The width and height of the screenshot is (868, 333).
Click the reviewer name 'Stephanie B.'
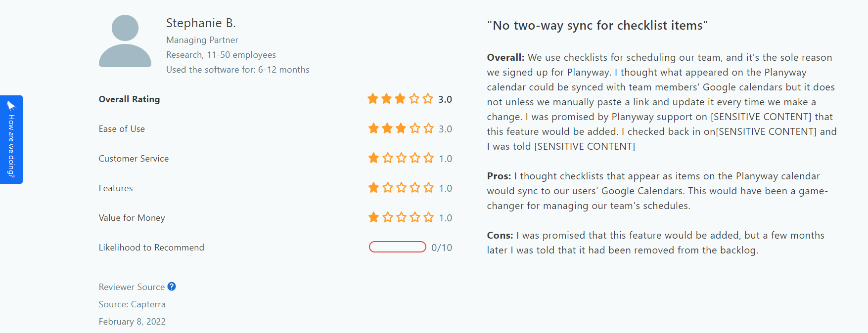click(x=201, y=23)
